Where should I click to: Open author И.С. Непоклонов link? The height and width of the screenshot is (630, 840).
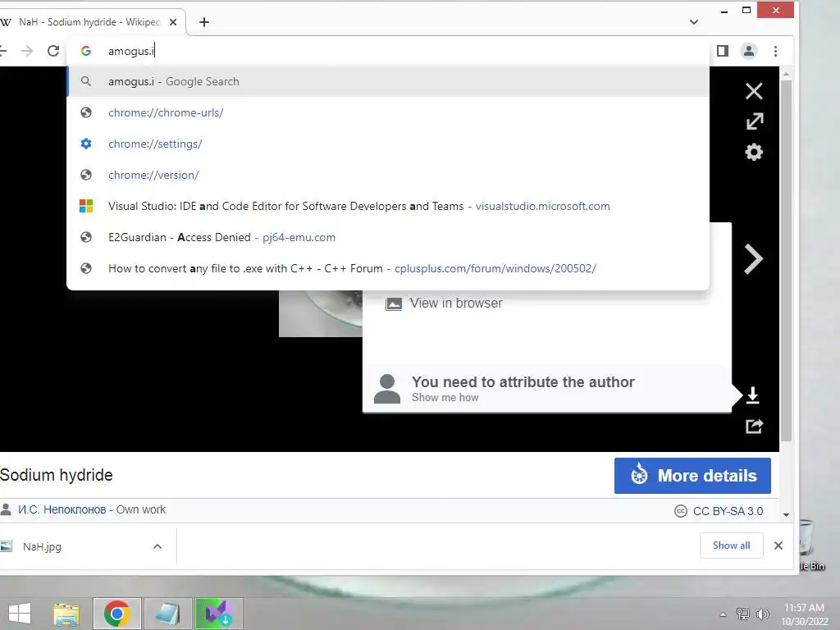[62, 510]
